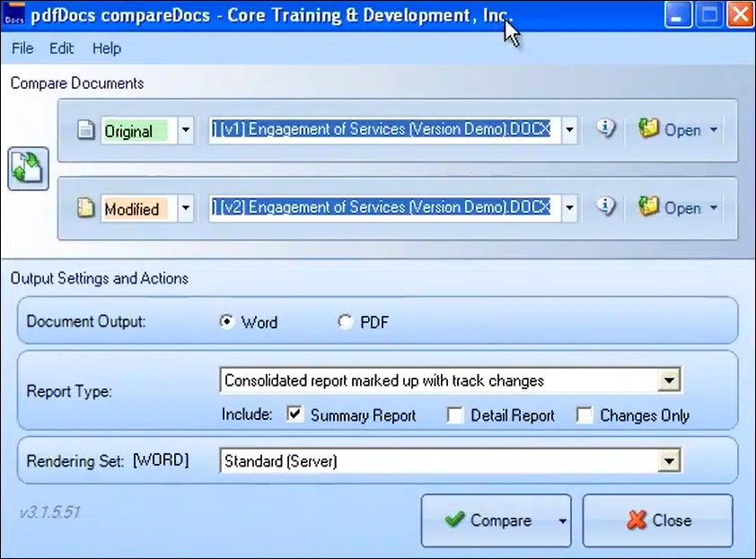Show info for the v1 document
This screenshot has width=756, height=559.
coord(605,128)
